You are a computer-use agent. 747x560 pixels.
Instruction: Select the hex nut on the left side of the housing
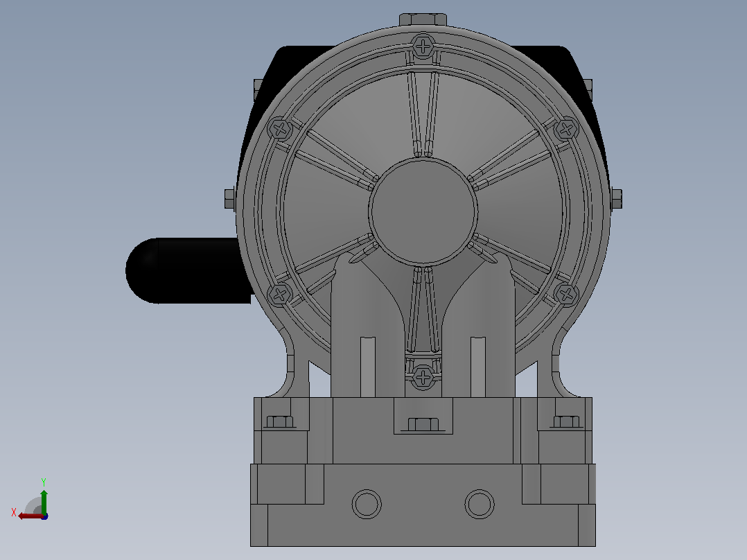[229, 199]
